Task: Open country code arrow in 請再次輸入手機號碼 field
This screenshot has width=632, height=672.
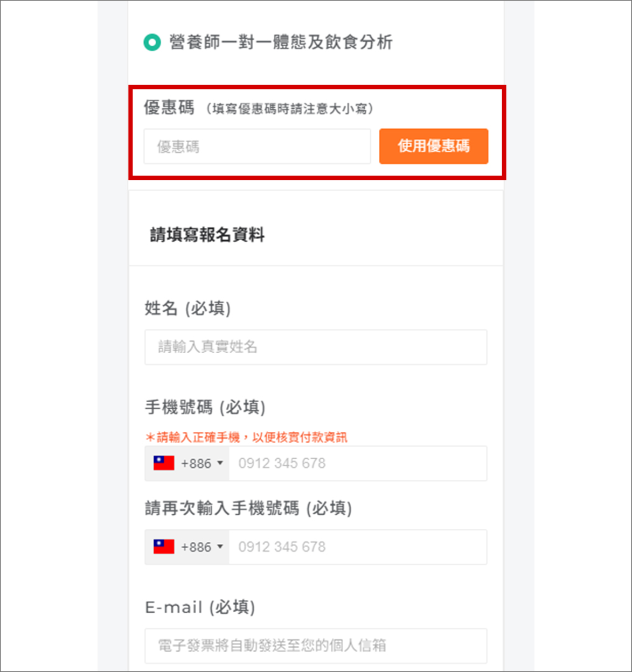Action: pos(220,547)
